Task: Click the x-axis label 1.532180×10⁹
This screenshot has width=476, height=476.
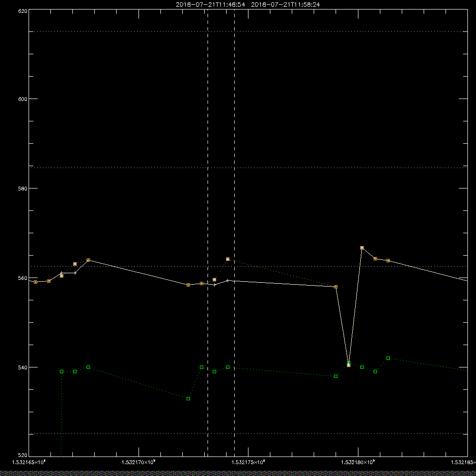Action: pos(358,462)
